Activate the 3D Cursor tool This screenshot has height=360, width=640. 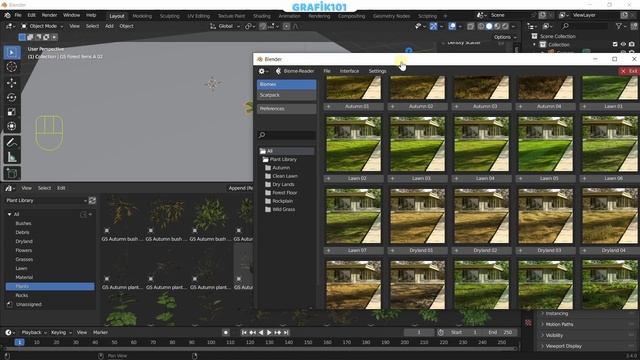pyautogui.click(x=11, y=67)
